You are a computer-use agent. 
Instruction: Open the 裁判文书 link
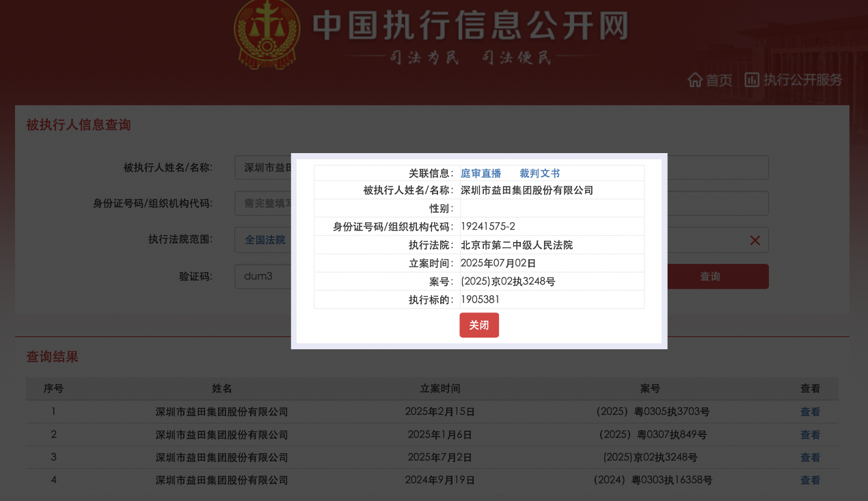pyautogui.click(x=540, y=174)
